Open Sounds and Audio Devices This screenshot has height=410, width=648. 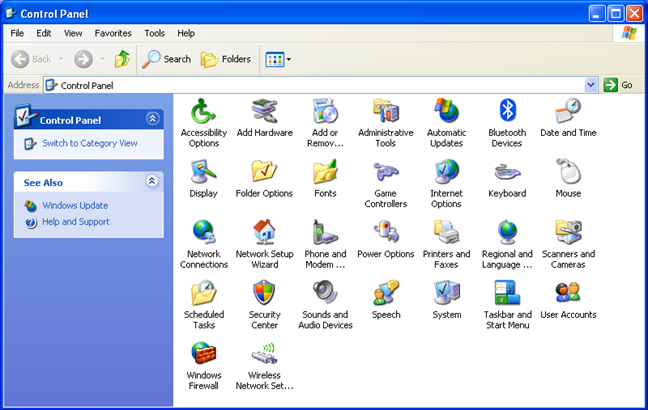[325, 293]
